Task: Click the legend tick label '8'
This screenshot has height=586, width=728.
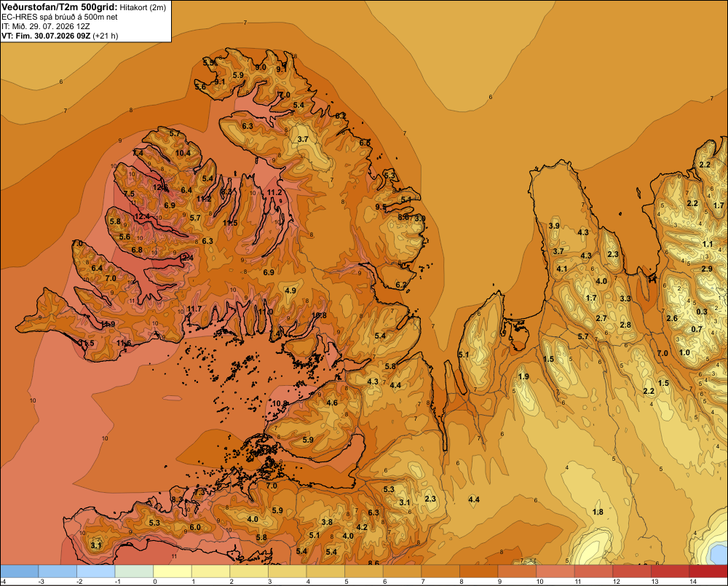Action: pyautogui.click(x=462, y=582)
